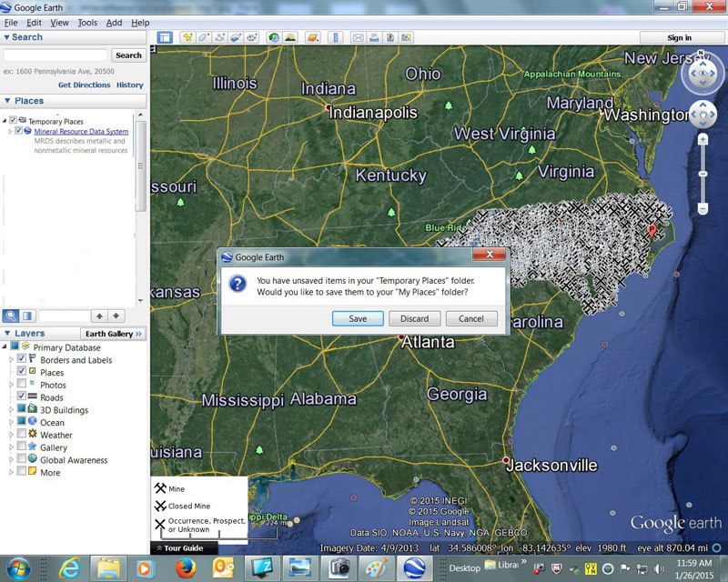Open the Tools menu
Viewport: 728px width, 582px height.
[87, 23]
